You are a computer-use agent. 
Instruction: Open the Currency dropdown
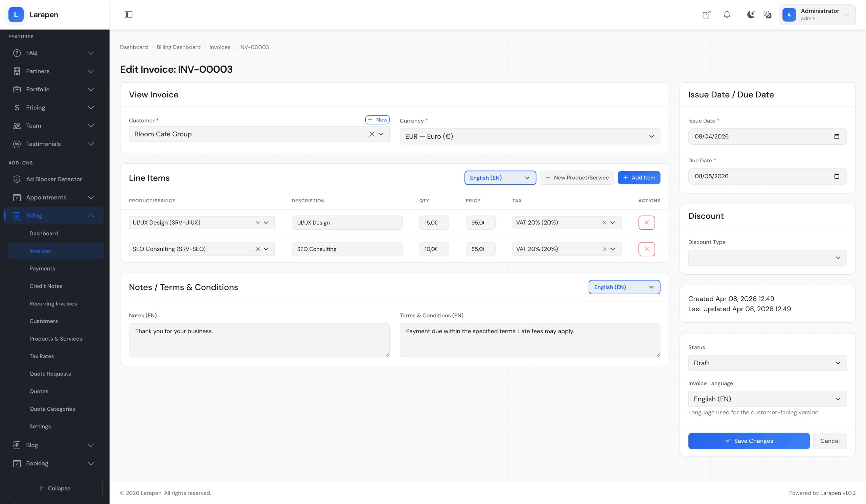[x=529, y=136]
